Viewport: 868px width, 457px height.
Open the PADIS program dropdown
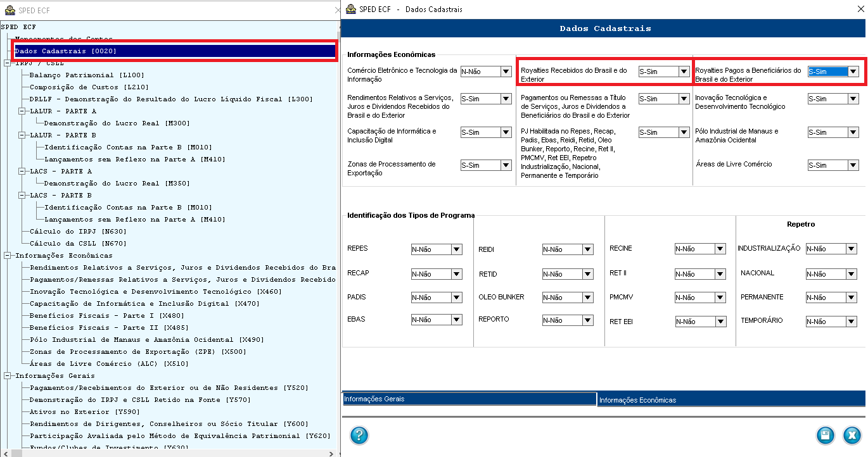457,297
